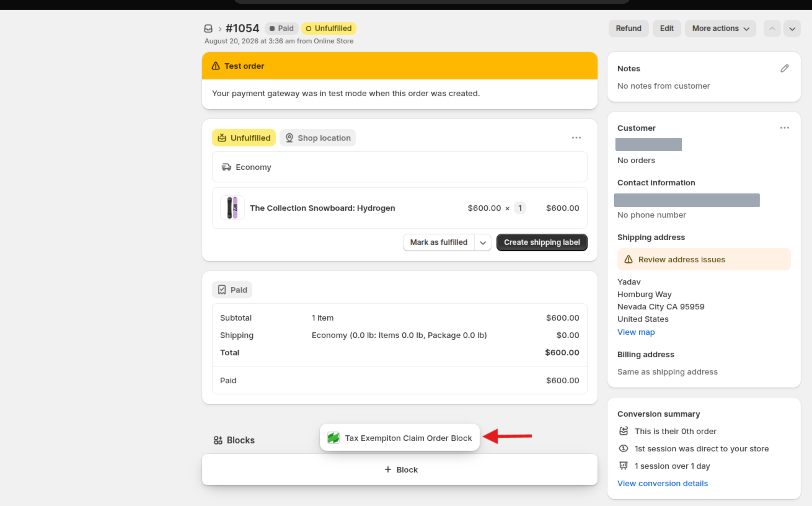Click the Shop location badge

(318, 138)
